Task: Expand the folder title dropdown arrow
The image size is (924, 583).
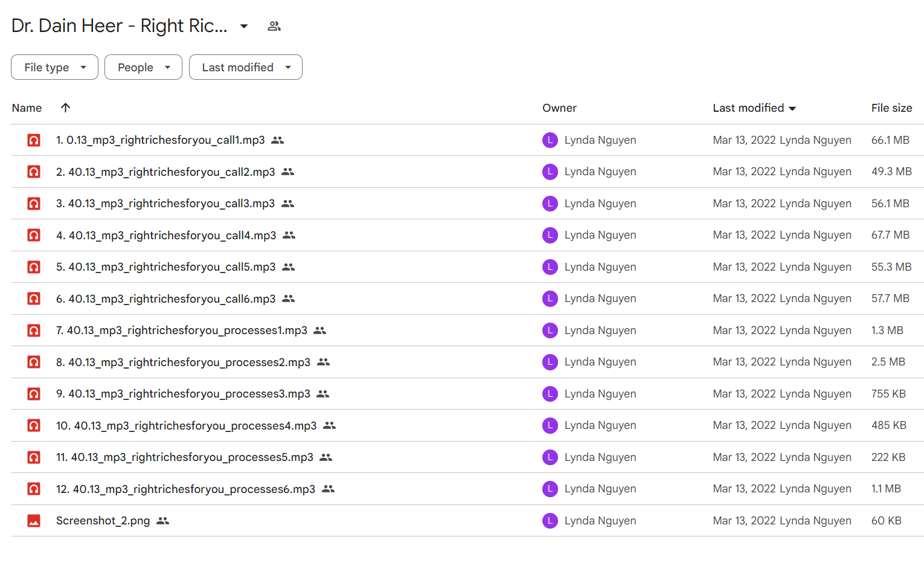Action: (x=244, y=26)
